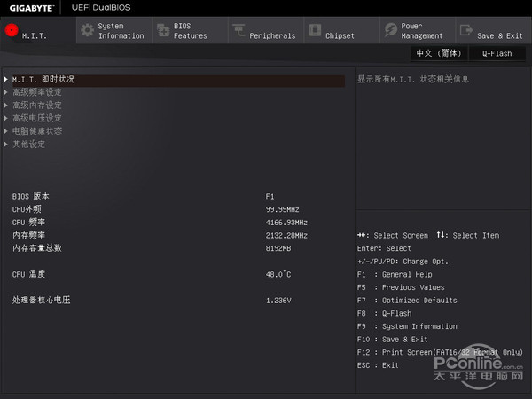
Task: Launch the Q-Flash utility button
Action: pos(497,53)
